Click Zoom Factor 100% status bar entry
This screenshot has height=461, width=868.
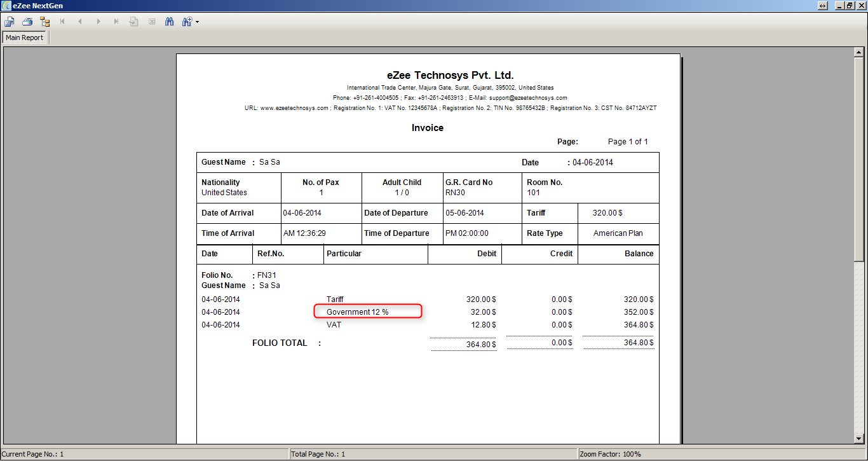tap(722, 455)
